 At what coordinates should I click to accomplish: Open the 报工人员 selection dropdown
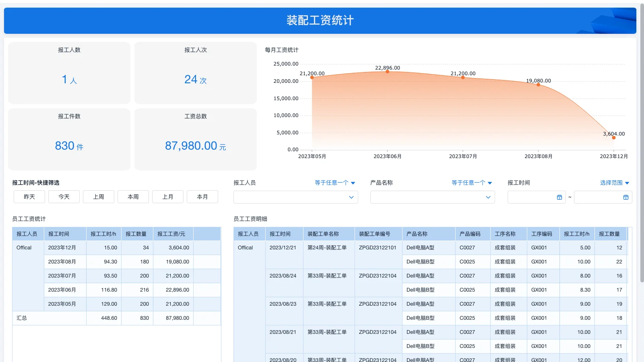295,197
